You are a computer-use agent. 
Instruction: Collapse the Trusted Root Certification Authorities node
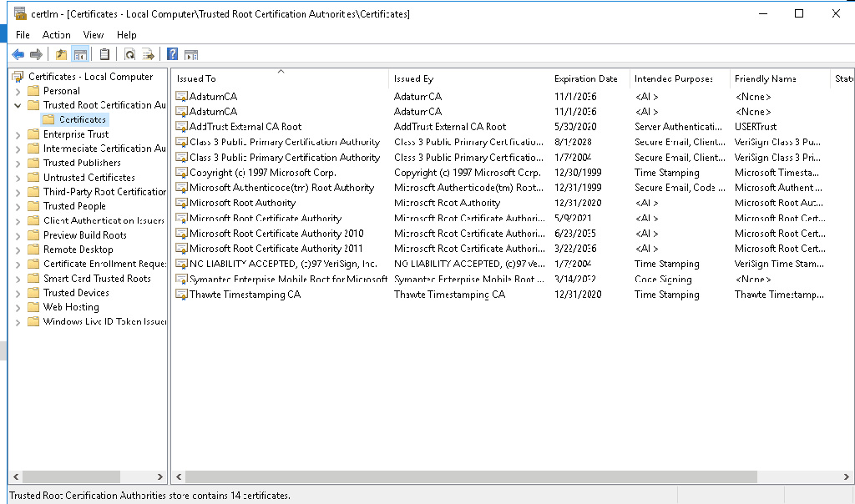pyautogui.click(x=18, y=106)
